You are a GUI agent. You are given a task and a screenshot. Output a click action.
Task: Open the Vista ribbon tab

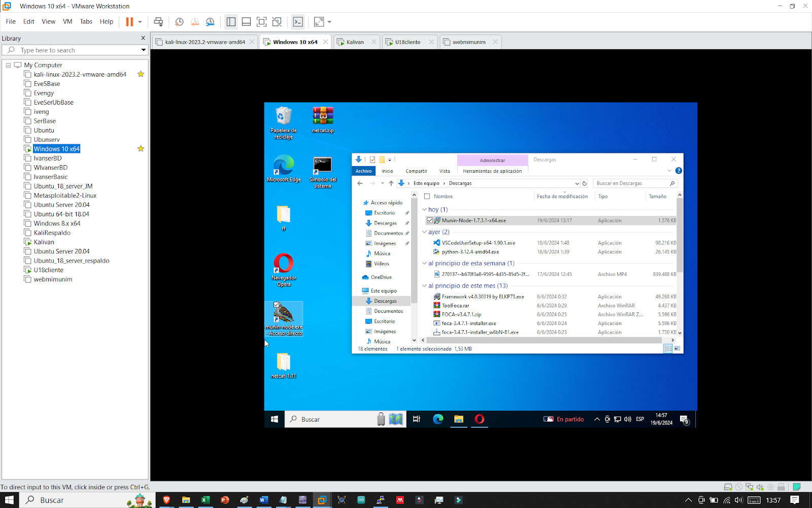(x=445, y=171)
